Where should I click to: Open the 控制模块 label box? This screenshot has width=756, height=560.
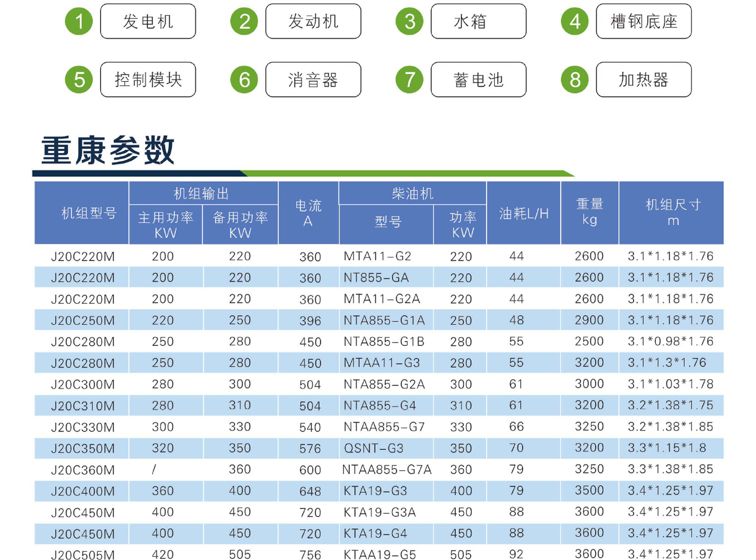point(148,80)
